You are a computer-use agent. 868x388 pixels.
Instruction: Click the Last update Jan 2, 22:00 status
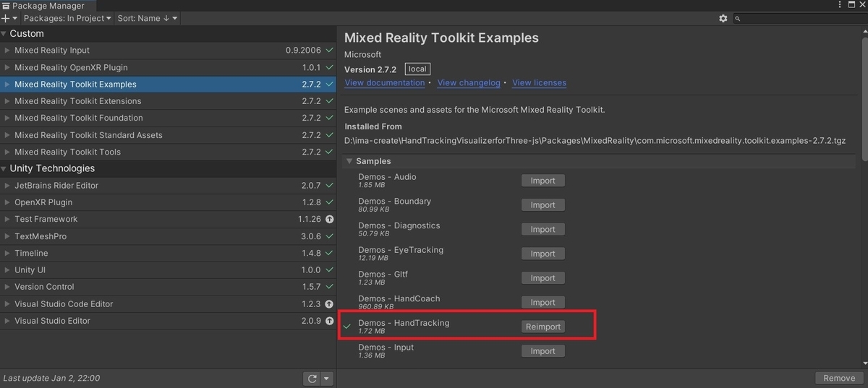[51, 379]
